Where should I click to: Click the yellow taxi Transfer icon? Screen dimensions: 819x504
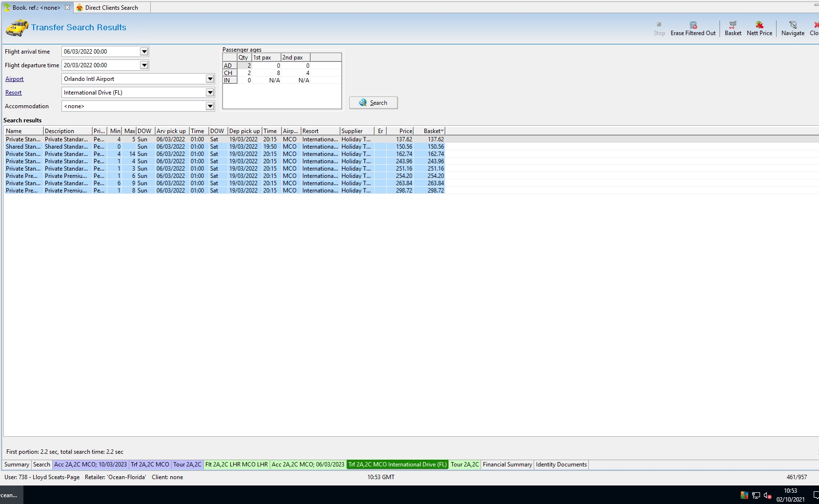[x=17, y=28]
